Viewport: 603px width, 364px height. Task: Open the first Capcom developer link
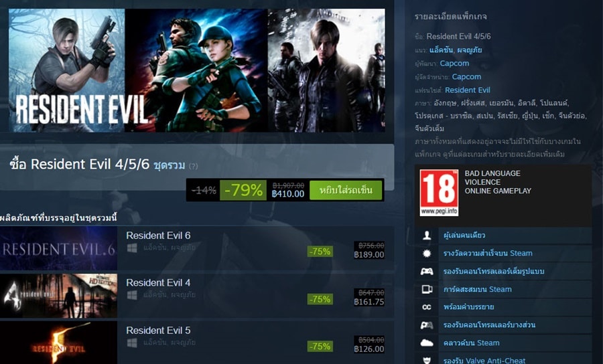pyautogui.click(x=454, y=64)
